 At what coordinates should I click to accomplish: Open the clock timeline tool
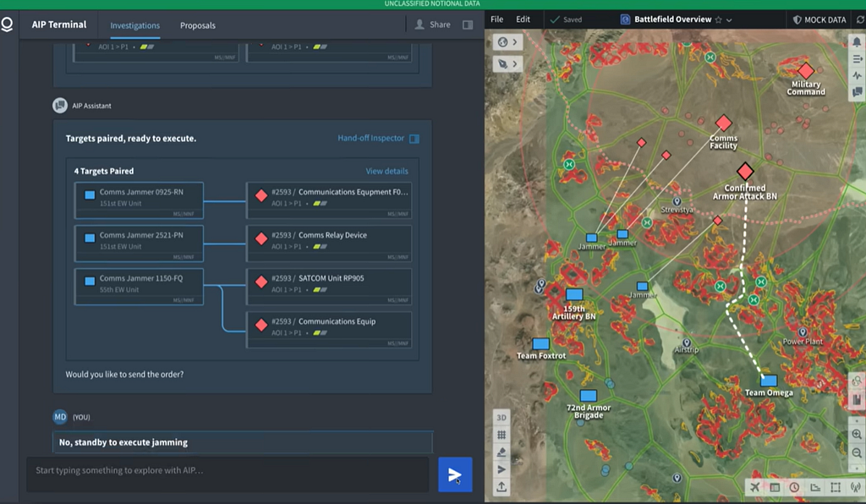pos(794,487)
